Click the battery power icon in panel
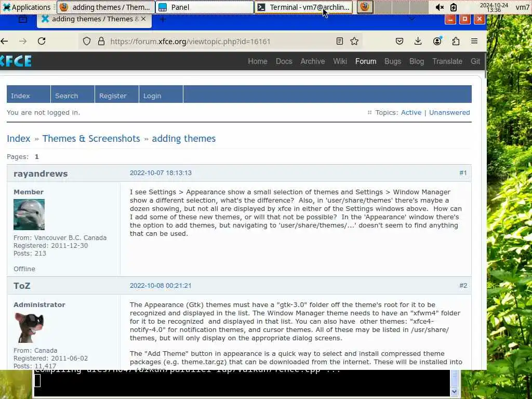532x399 pixels. [x=454, y=7]
